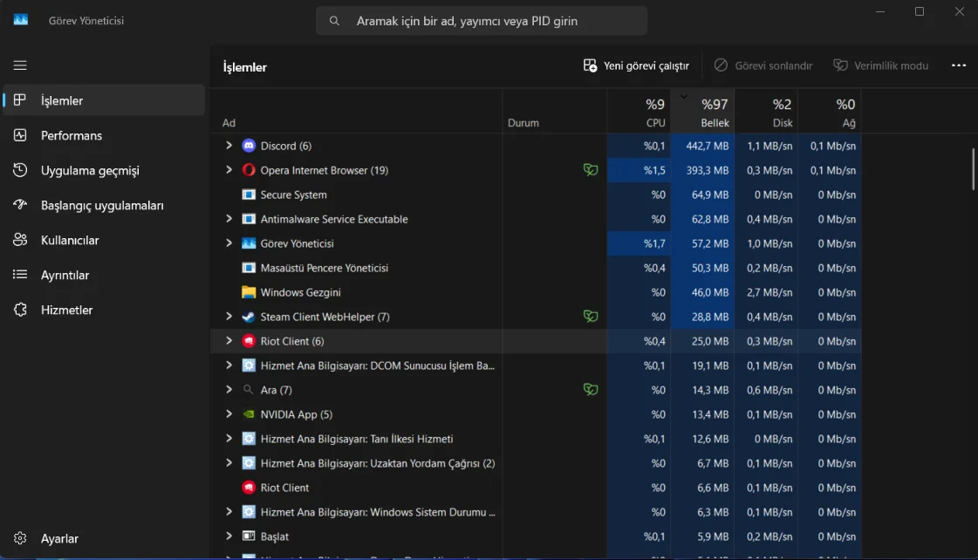Click Steam's efficiency mode leaf icon
Viewport: 978px width, 560px height.
pos(590,316)
